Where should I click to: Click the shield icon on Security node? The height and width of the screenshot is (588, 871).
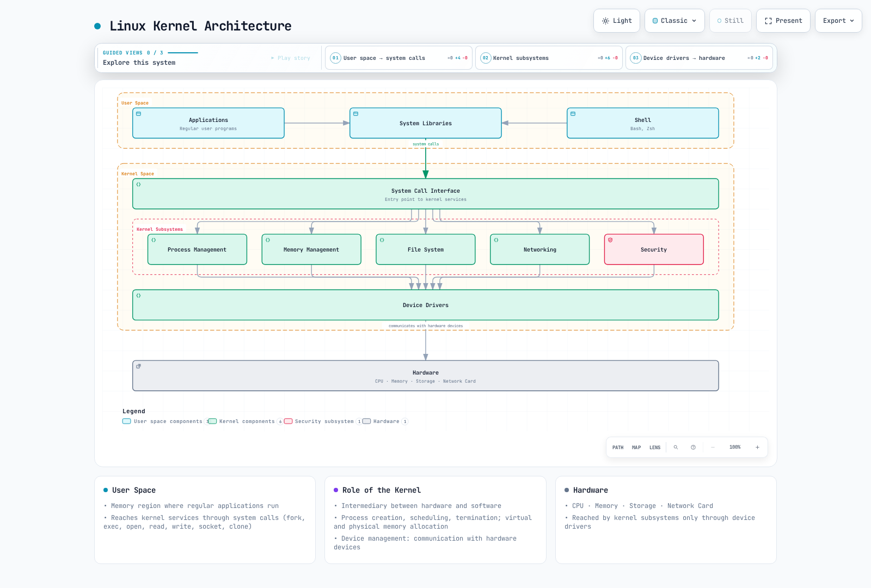(610, 240)
